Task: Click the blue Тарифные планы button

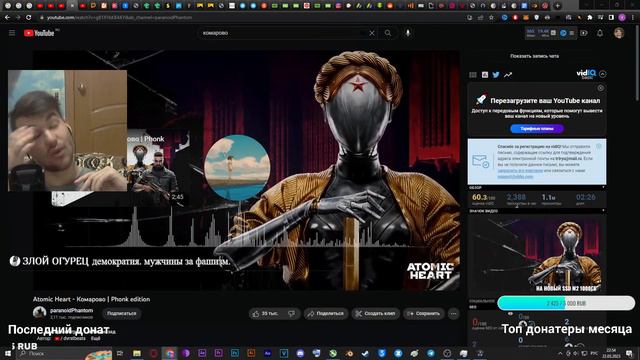Action: click(x=537, y=129)
